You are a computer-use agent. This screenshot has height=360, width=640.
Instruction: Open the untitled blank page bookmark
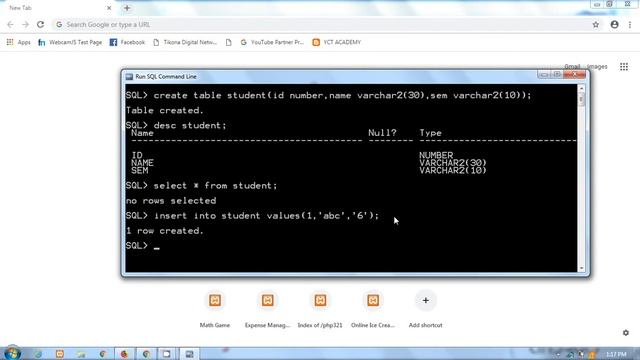pos(229,42)
